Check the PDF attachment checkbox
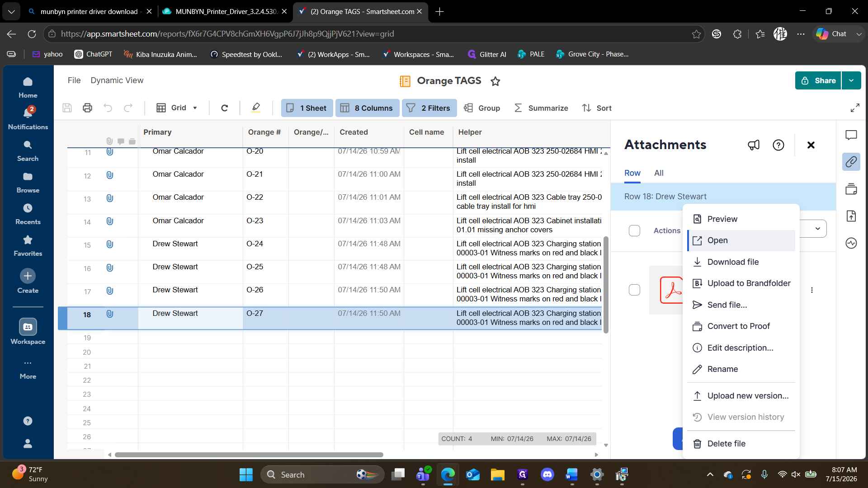868x488 pixels. pyautogui.click(x=635, y=290)
